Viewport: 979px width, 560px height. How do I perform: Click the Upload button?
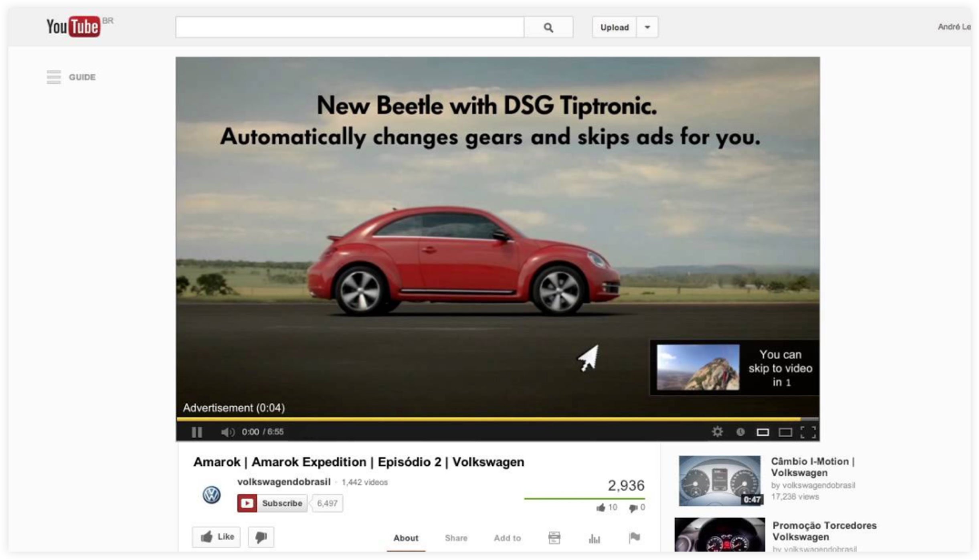click(614, 27)
